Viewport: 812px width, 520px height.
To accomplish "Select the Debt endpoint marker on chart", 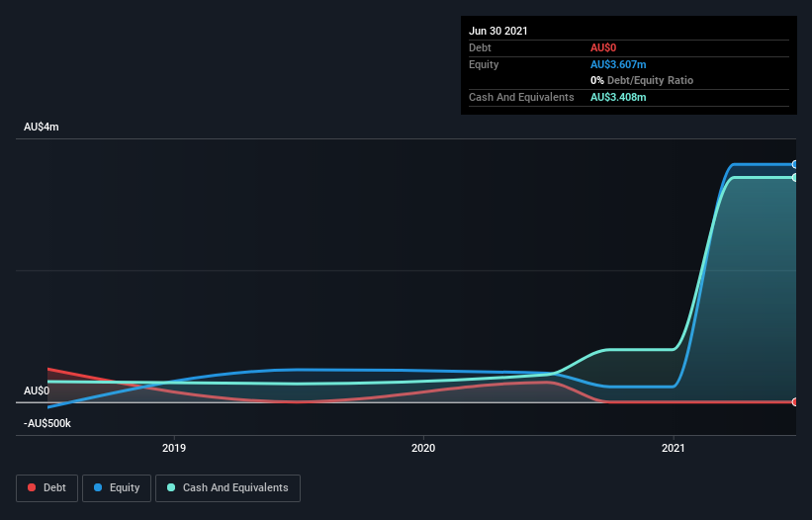I will click(x=794, y=402).
